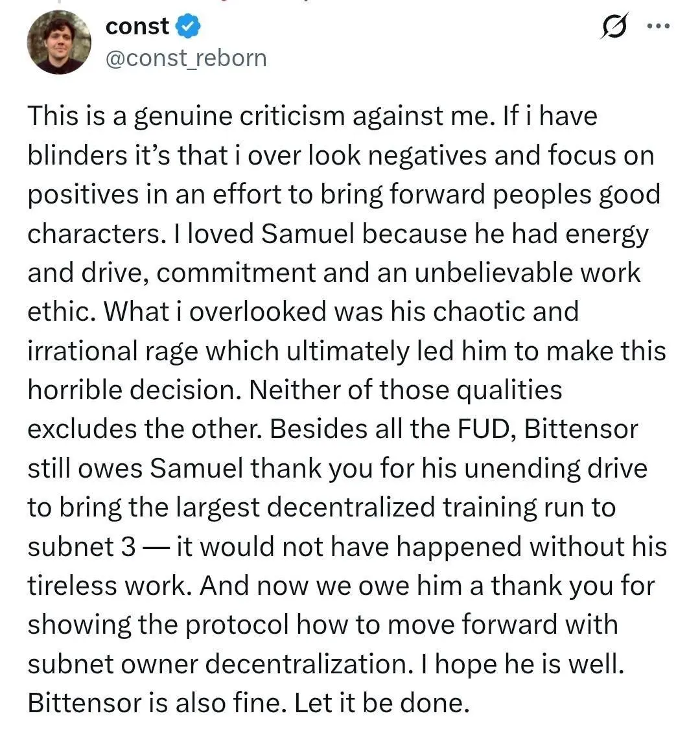Click "Bittensor" right after "FUD,"

coord(581,429)
